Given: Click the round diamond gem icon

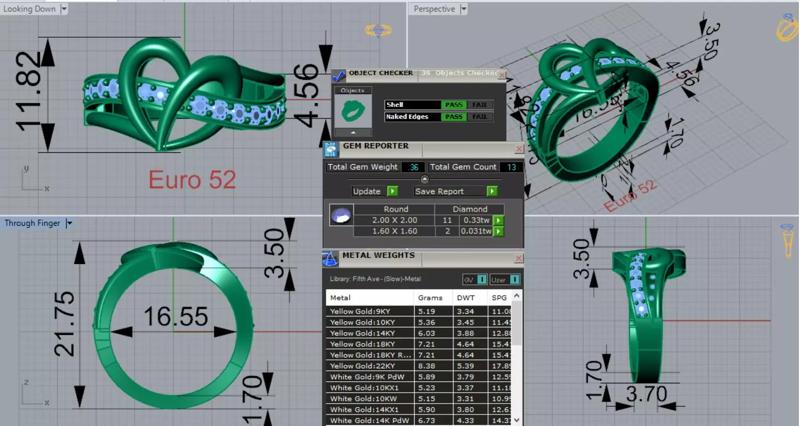Looking at the screenshot, I should tap(341, 215).
